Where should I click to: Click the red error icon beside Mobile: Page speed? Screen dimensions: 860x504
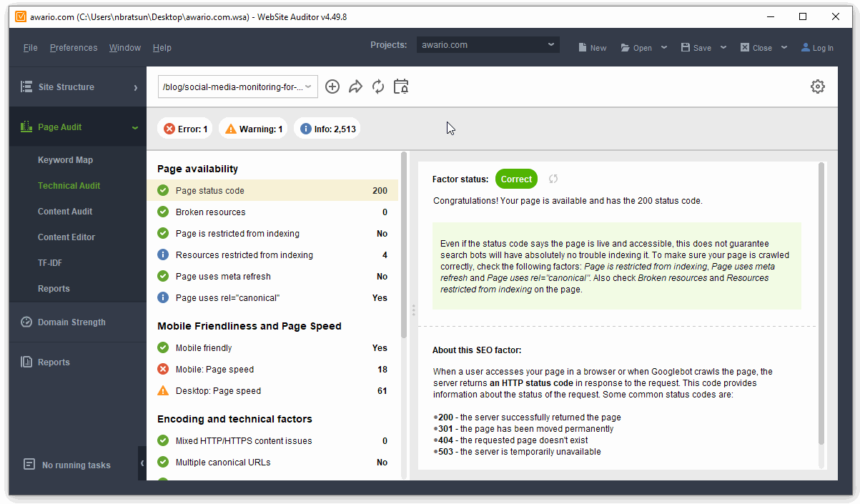click(x=163, y=370)
